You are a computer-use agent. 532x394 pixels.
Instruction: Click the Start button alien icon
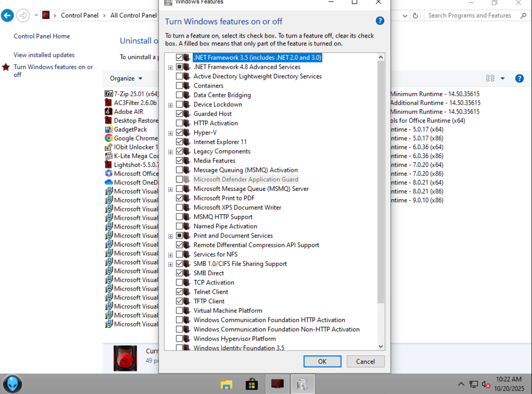pyautogui.click(x=13, y=384)
